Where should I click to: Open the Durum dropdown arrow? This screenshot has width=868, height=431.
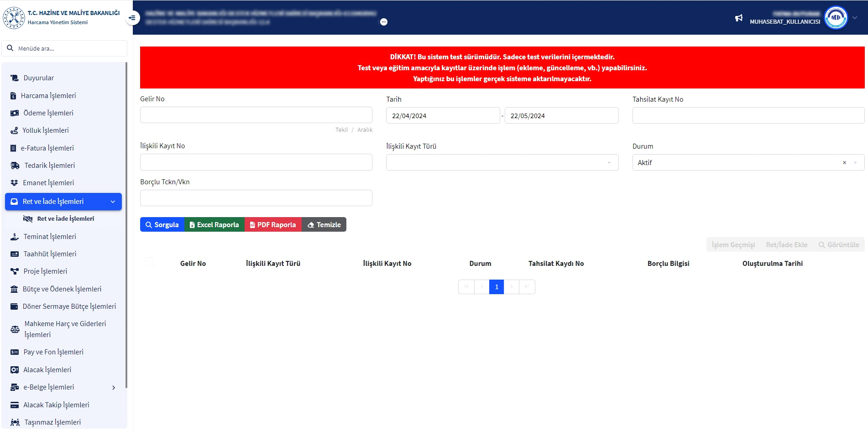[x=855, y=163]
